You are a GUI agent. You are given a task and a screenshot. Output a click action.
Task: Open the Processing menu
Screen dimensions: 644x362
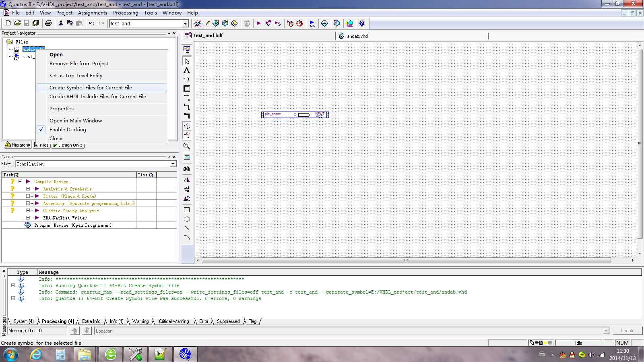click(x=126, y=12)
